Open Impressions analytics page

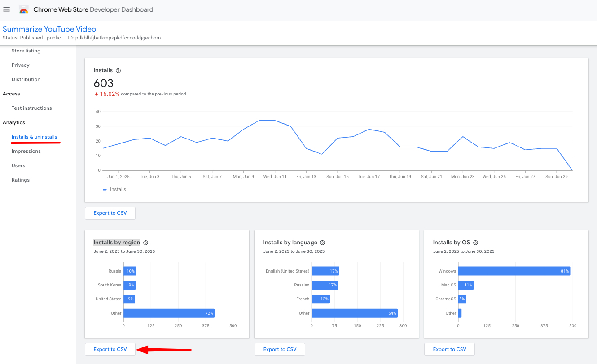pos(26,151)
